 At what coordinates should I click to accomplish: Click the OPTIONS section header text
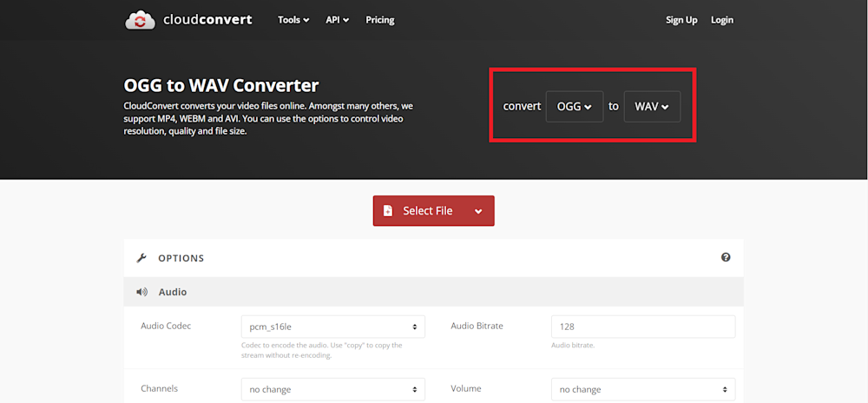click(181, 258)
